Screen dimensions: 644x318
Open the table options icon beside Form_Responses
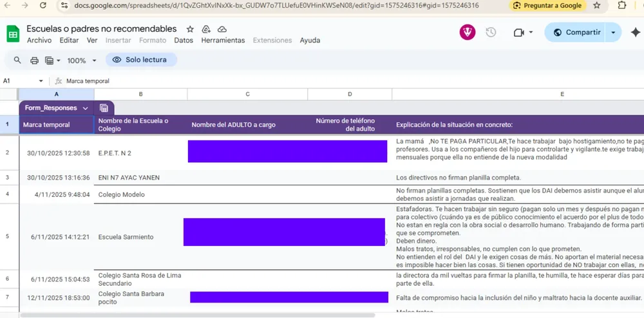(x=104, y=108)
